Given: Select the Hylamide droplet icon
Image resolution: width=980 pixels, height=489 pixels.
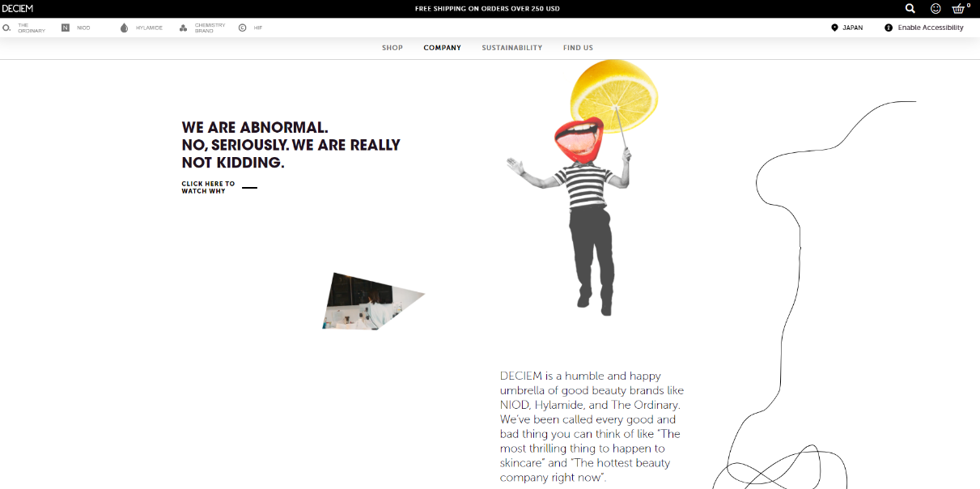Looking at the screenshot, I should 125,28.
